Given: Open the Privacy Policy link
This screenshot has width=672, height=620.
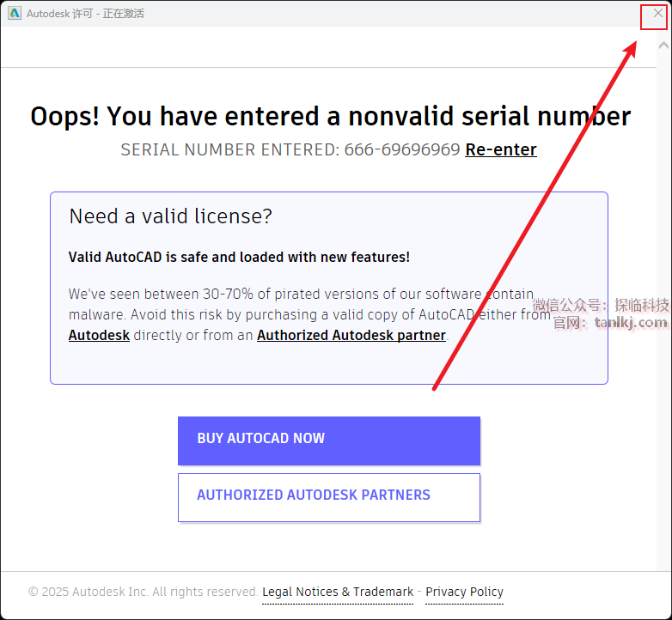Looking at the screenshot, I should pyautogui.click(x=464, y=592).
